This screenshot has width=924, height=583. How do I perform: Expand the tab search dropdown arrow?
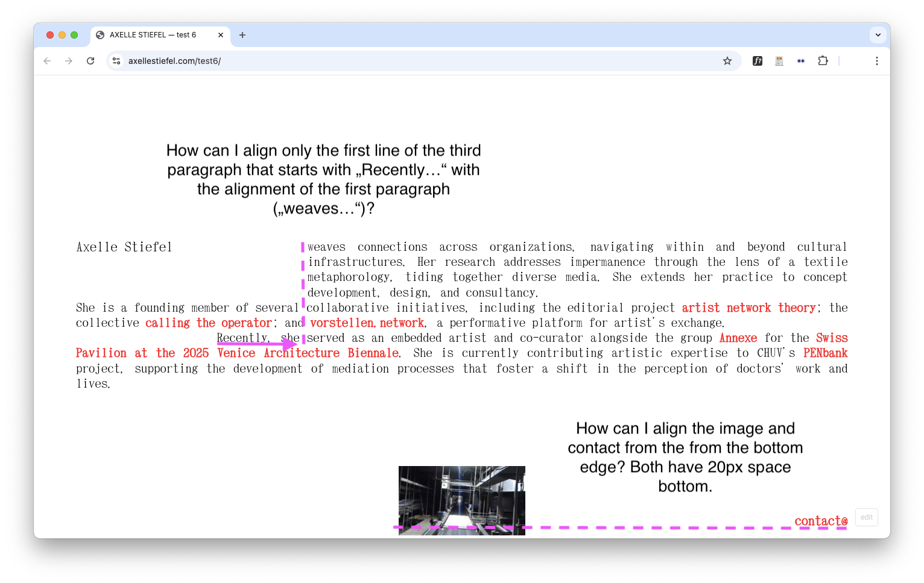point(878,35)
